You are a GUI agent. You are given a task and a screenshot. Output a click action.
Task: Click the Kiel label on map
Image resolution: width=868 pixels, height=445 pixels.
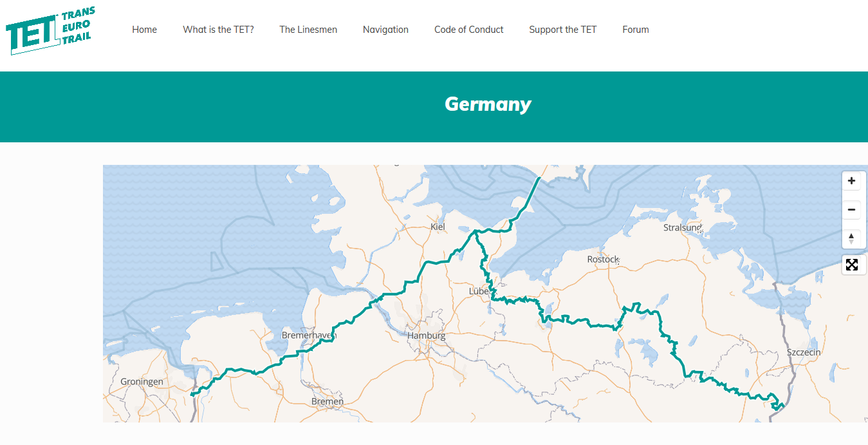pos(438,227)
